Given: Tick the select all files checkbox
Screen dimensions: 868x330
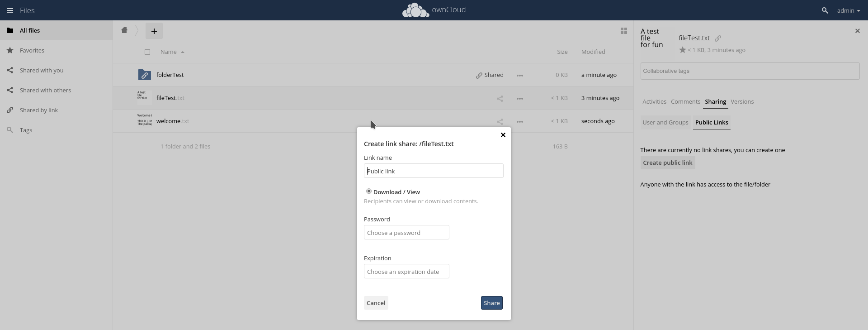Looking at the screenshot, I should pos(147,52).
